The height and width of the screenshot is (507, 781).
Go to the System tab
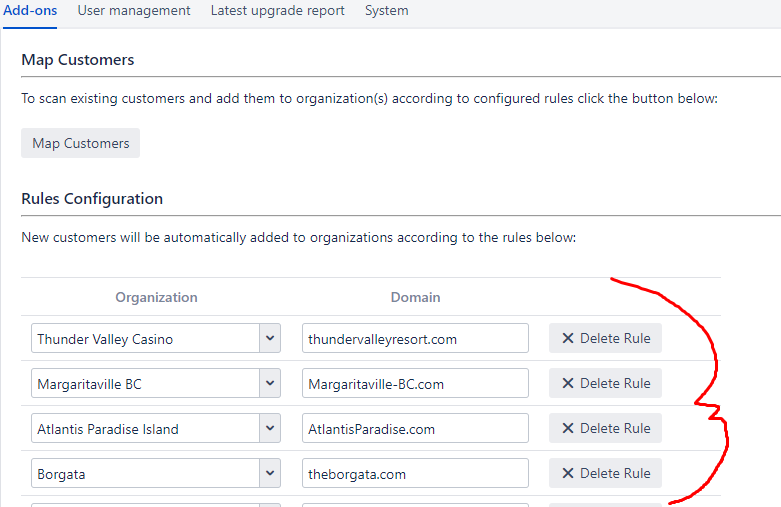pos(386,11)
